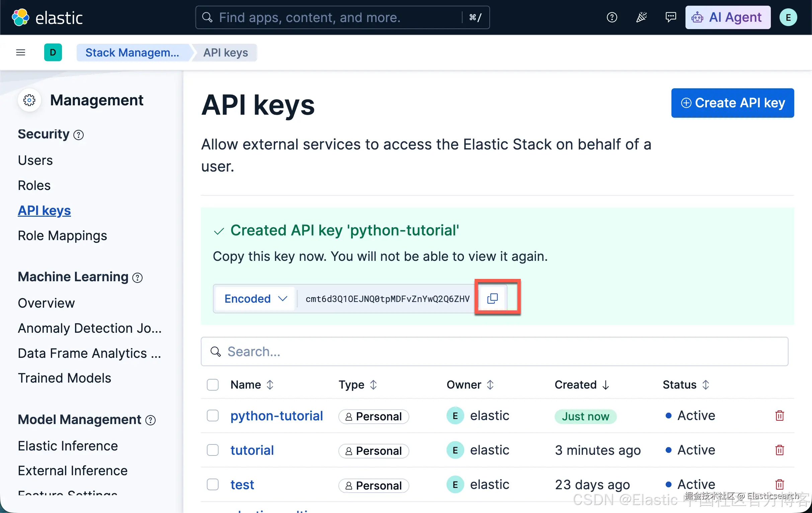Viewport: 812px width, 513px height.
Task: Open API keys in the sidebar
Action: (x=44, y=211)
